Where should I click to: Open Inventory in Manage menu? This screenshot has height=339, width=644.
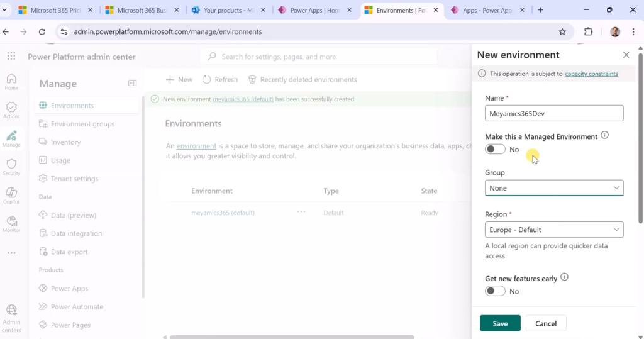(x=87, y=142)
